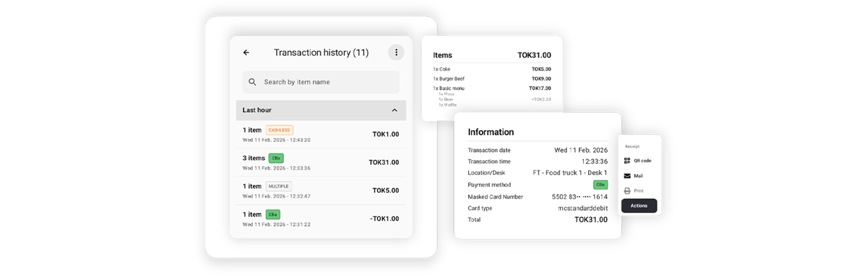Click the orange CASHLESS badge
This screenshot has height=276, width=868.
[279, 130]
